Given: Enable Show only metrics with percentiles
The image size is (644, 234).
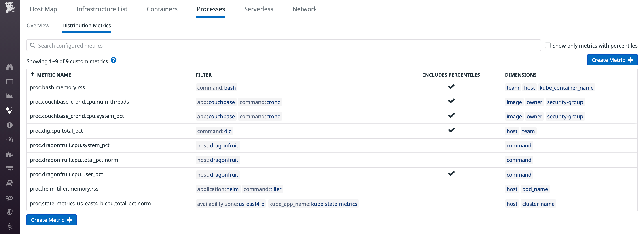Looking at the screenshot, I should click(547, 45).
